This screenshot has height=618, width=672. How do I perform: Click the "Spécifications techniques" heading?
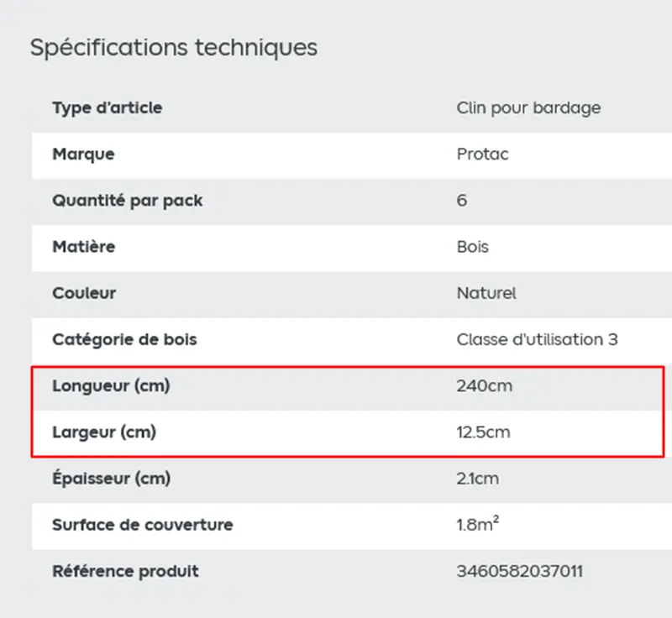pos(174,48)
